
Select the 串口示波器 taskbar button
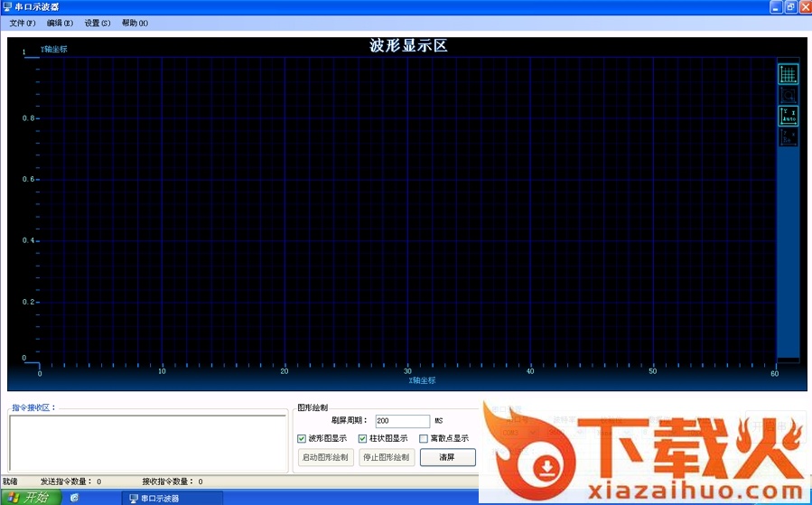point(173,499)
